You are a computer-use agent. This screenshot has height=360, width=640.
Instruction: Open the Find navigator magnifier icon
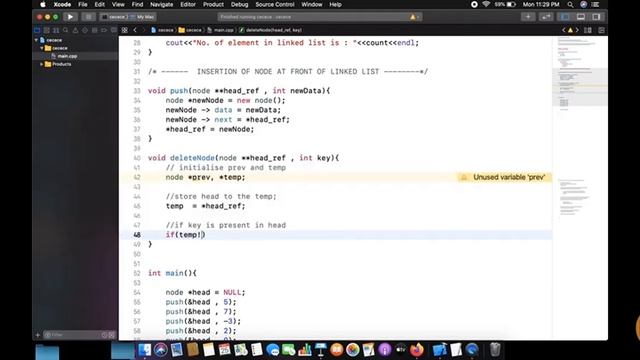[x=66, y=30]
